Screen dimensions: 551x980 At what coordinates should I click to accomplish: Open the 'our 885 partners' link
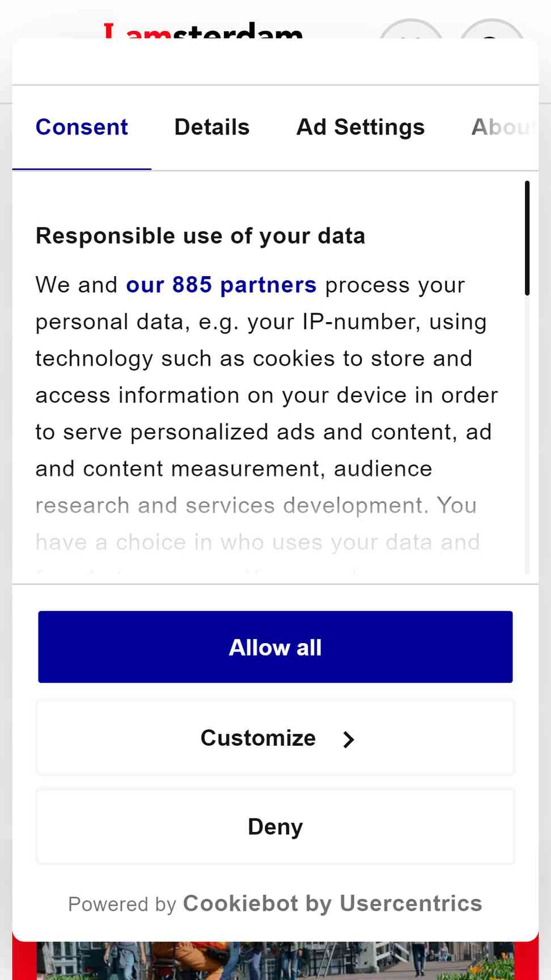click(x=221, y=285)
